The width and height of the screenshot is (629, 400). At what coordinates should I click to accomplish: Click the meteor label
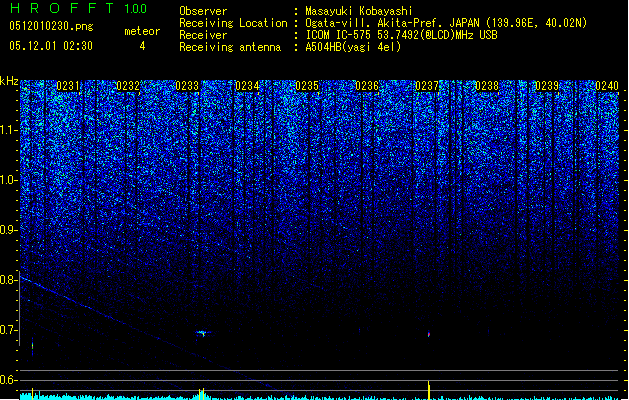(142, 31)
